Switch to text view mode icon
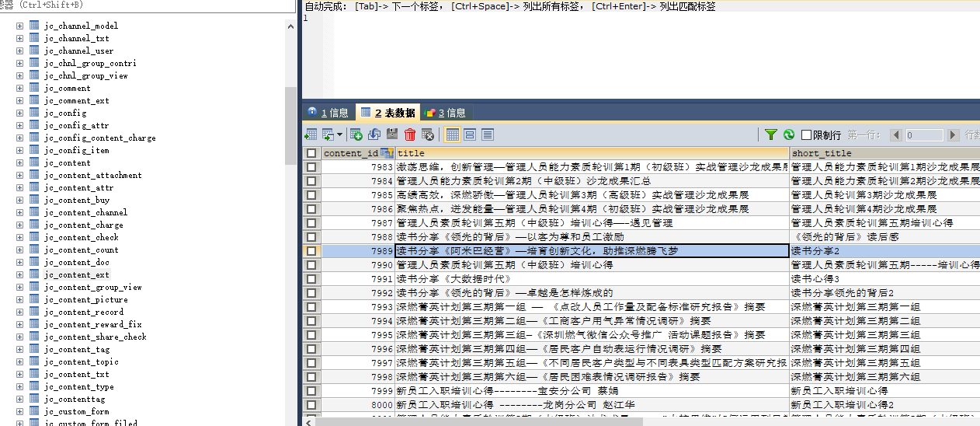Screen dimensions: 980x426 coord(488,134)
